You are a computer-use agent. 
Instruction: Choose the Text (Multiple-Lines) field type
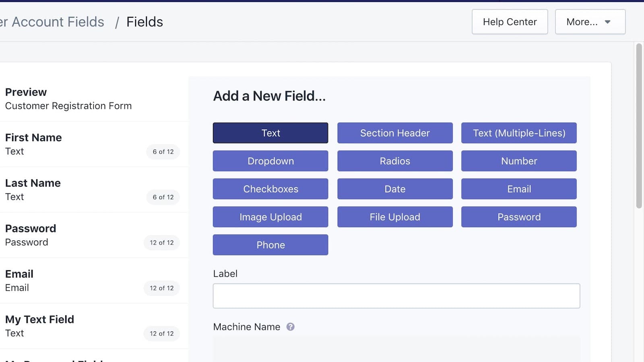pos(519,133)
